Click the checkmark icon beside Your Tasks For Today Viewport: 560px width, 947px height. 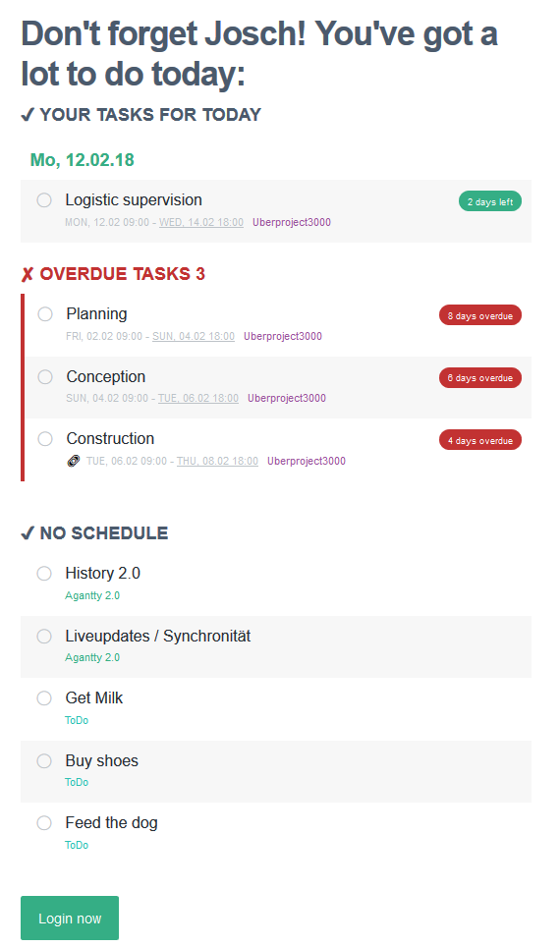click(x=28, y=115)
